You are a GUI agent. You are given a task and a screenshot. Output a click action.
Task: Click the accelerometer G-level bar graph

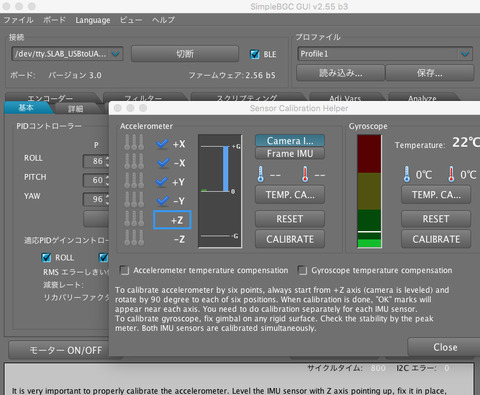(x=220, y=191)
